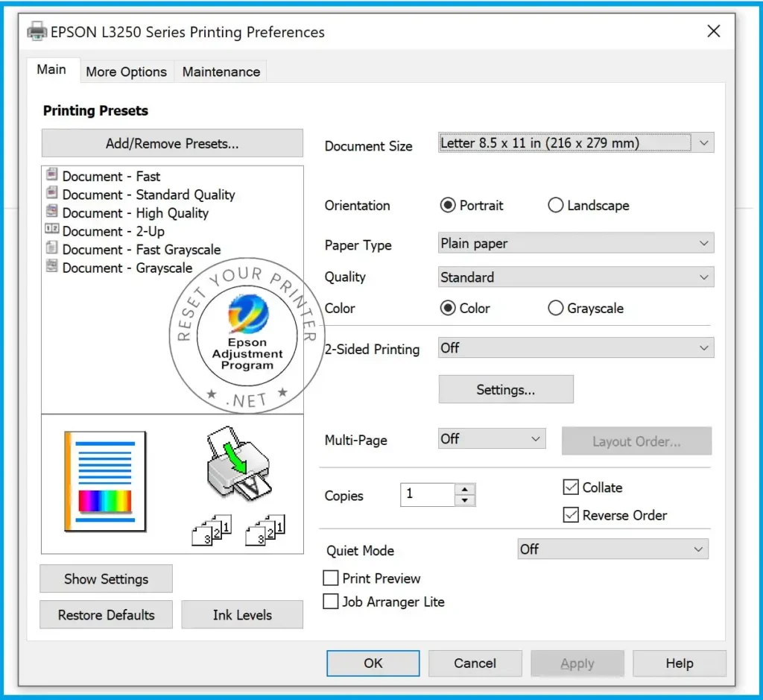
Task: Select the "Document - Grayscale" preset text
Action: (127, 268)
